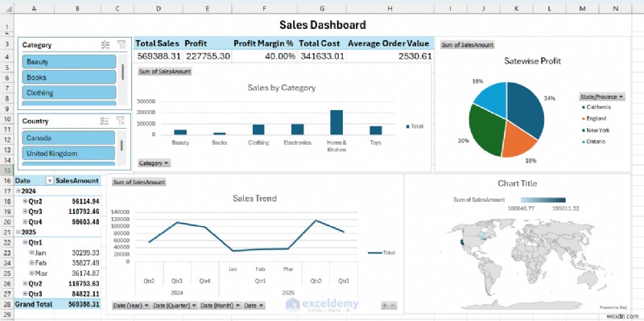Viewport: 644px width, 321px height.
Task: Expand Mar row in pivot table
Action: click(x=31, y=273)
